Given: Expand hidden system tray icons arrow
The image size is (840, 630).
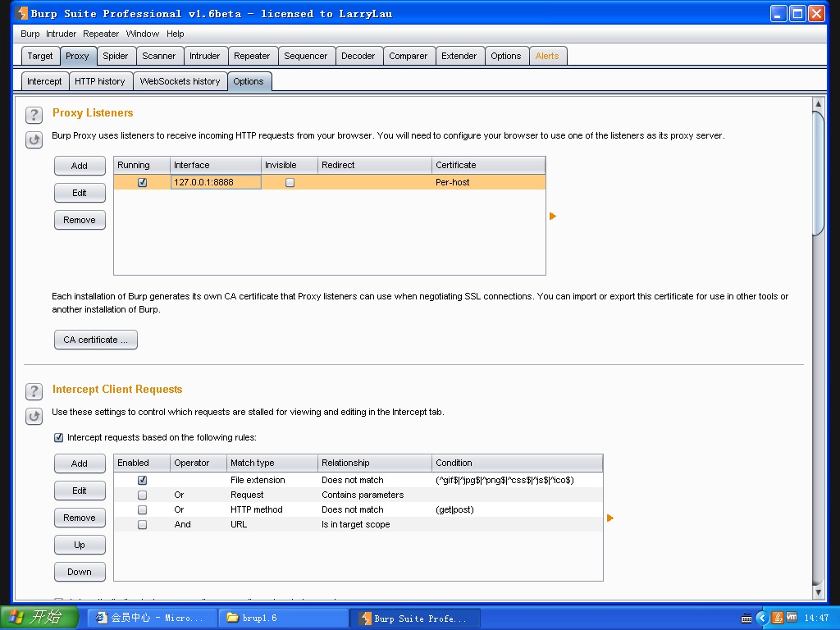Looking at the screenshot, I should (762, 619).
